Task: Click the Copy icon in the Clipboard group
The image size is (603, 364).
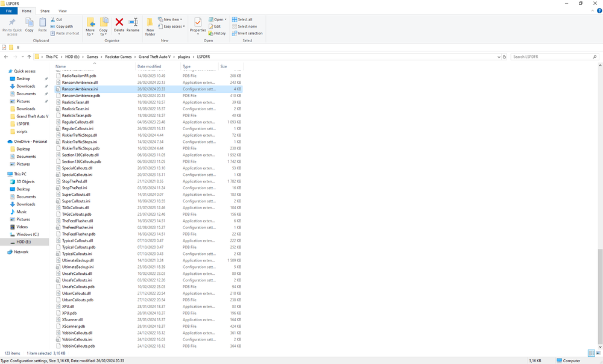Action: [29, 23]
